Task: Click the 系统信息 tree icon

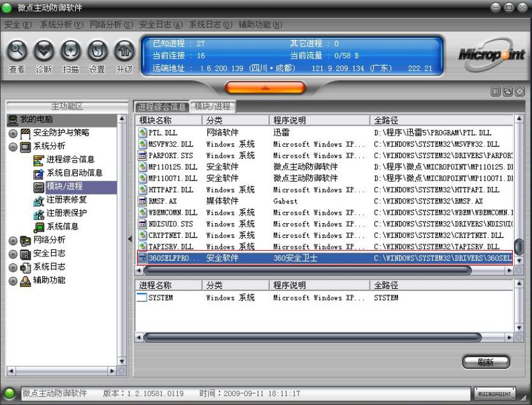Action: pyautogui.click(x=39, y=227)
